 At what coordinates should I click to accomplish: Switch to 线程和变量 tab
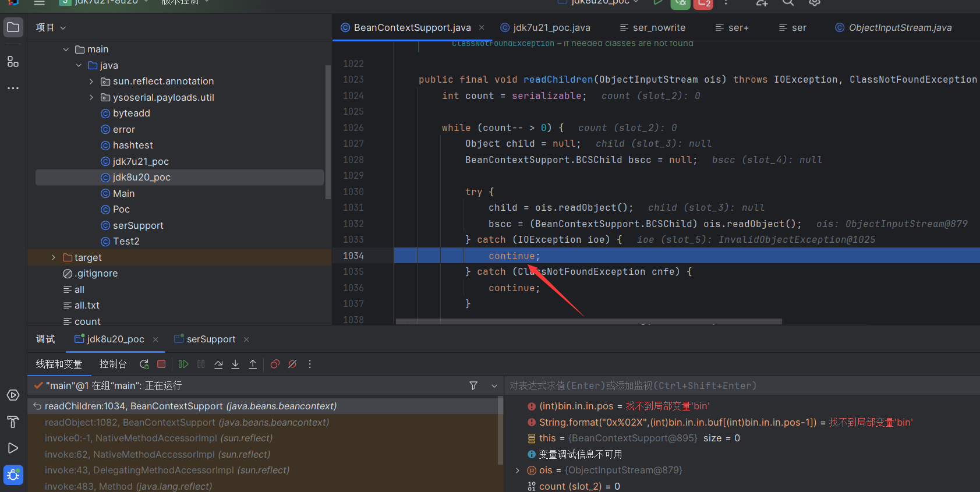(x=59, y=364)
